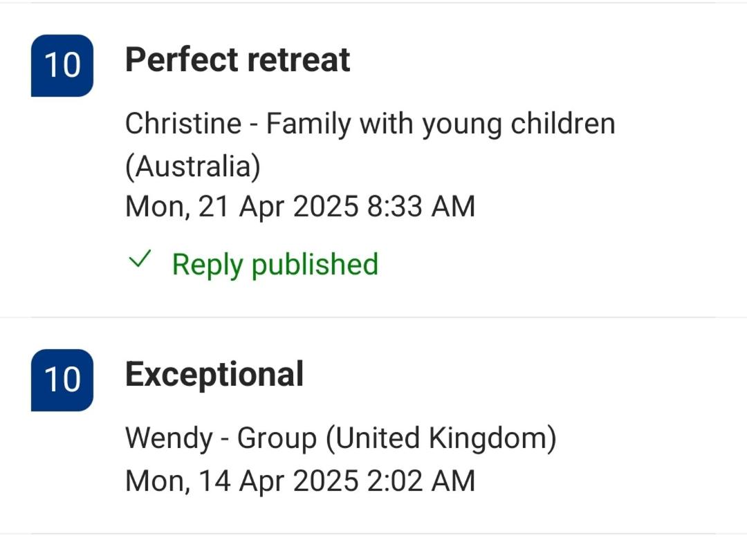Tap the "(United Kingdom)" country label
747x560 pixels.
click(x=441, y=438)
